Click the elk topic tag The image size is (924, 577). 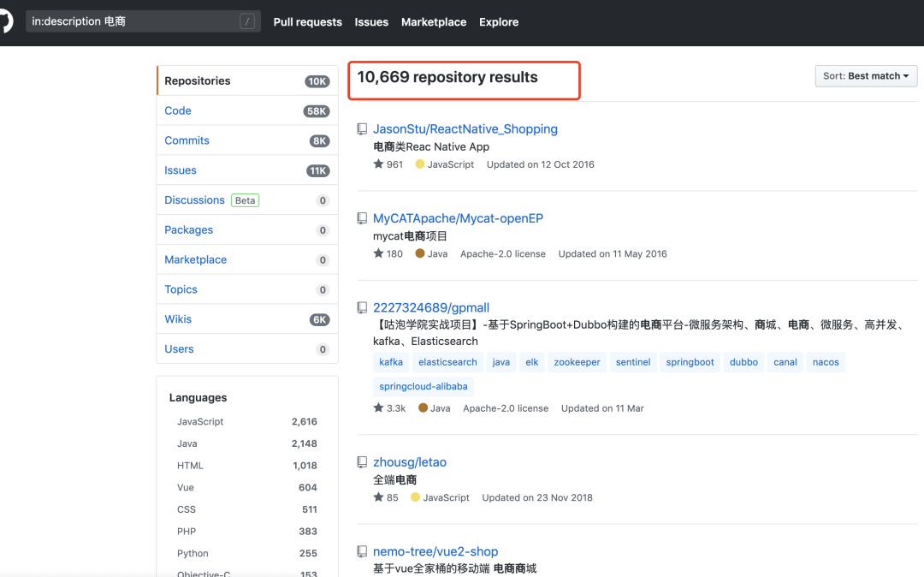[x=532, y=362]
